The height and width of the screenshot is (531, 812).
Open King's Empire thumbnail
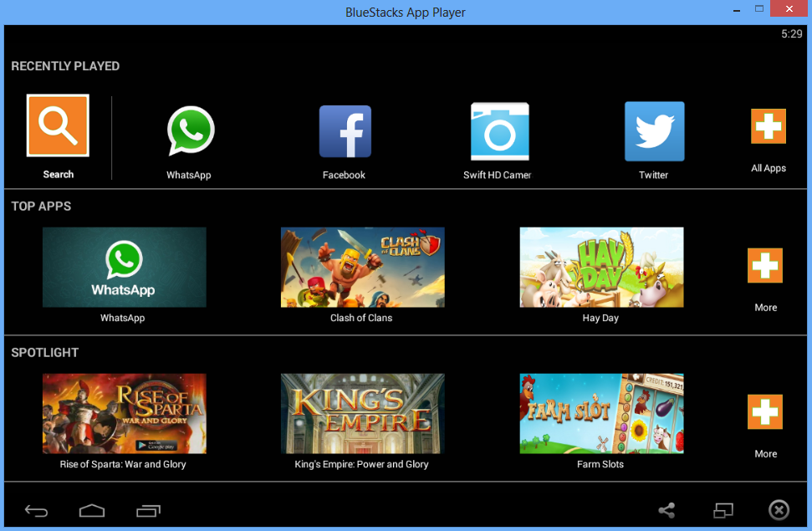362,413
